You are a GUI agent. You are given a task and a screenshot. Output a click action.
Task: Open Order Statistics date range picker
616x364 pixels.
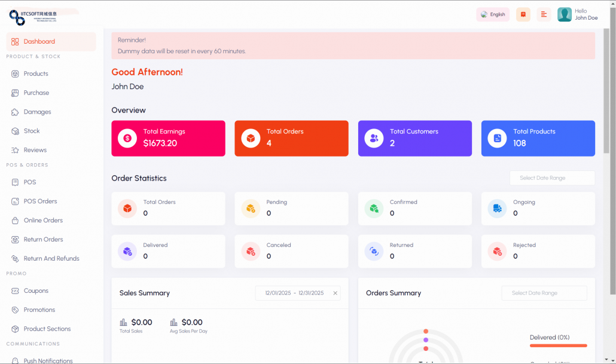pyautogui.click(x=552, y=178)
